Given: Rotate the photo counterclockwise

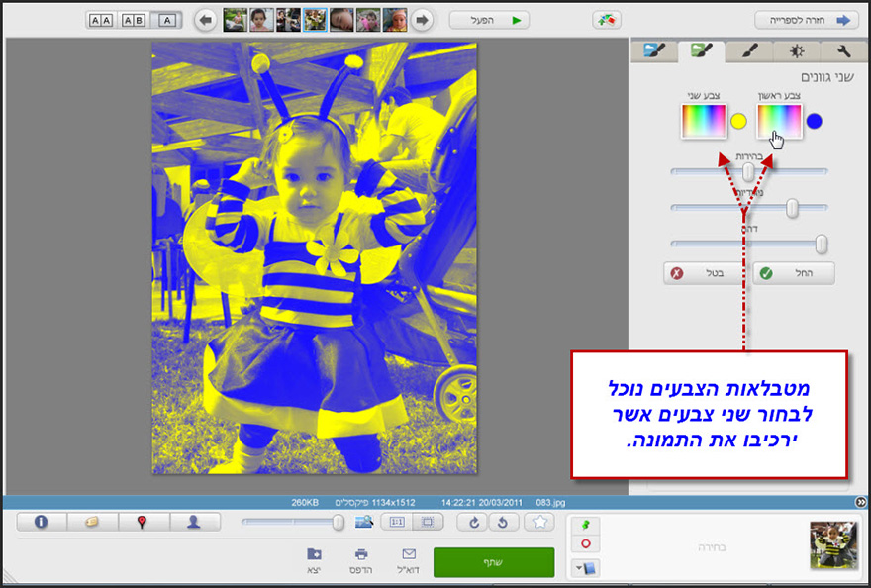Looking at the screenshot, I should tap(503, 523).
